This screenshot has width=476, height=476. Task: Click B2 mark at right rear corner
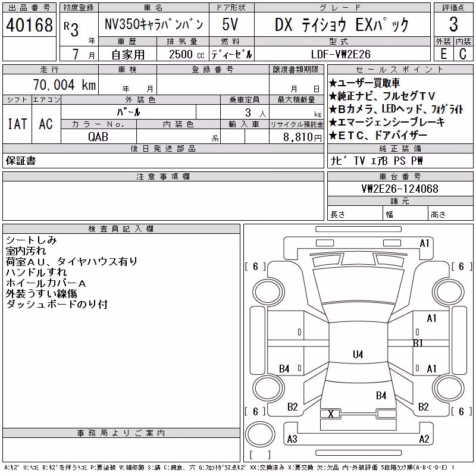point(424,407)
